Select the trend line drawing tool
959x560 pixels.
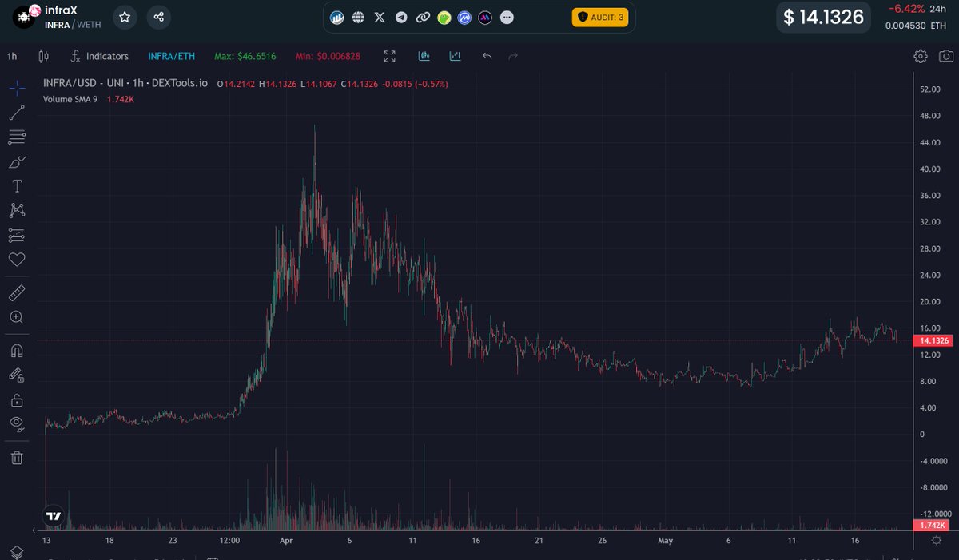pyautogui.click(x=17, y=113)
